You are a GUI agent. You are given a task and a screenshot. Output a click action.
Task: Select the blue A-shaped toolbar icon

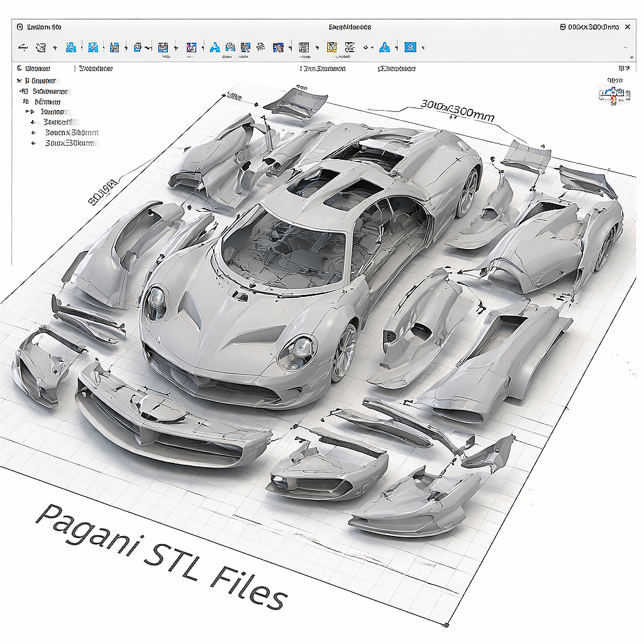click(214, 47)
